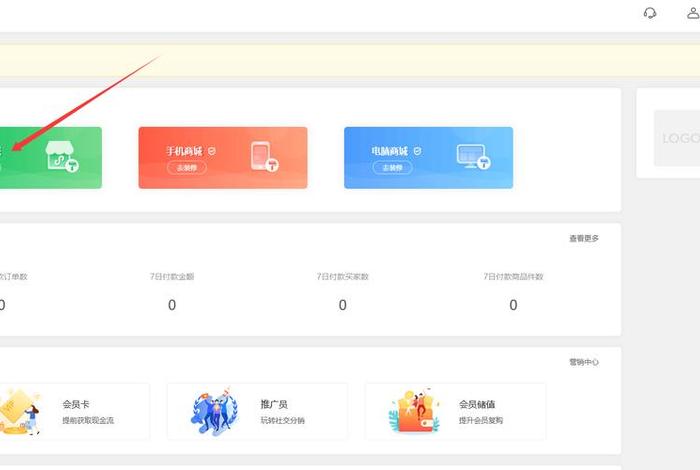Select the 推广员 marketing card title
Image resolution: width=700 pixels, height=470 pixels.
pos(274,404)
